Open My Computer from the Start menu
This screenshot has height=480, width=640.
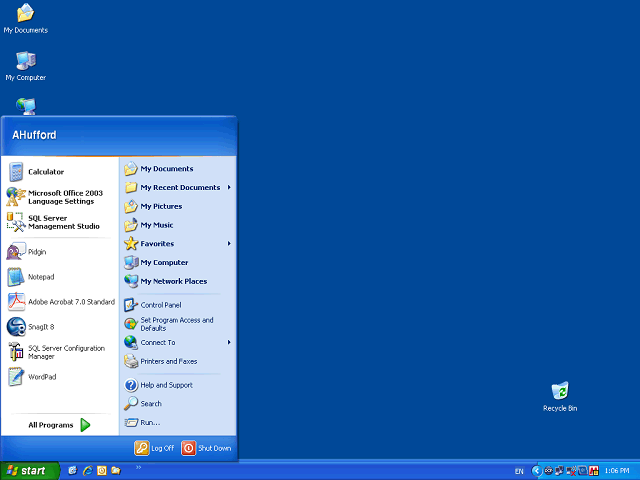click(x=178, y=262)
